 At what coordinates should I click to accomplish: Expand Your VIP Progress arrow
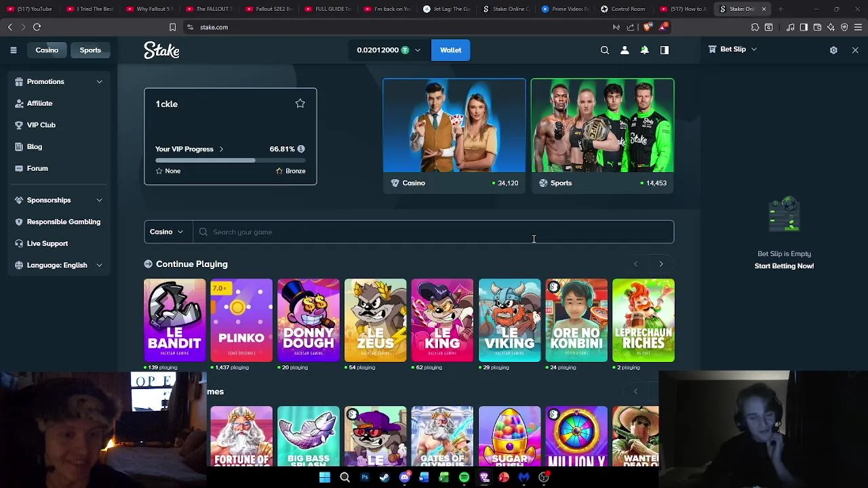[x=221, y=149]
